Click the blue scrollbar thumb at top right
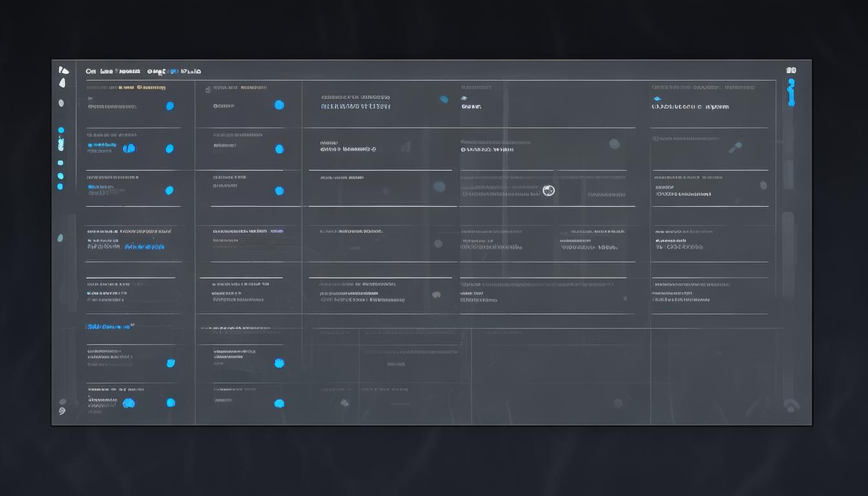Viewport: 868px width, 496px height. (x=791, y=92)
